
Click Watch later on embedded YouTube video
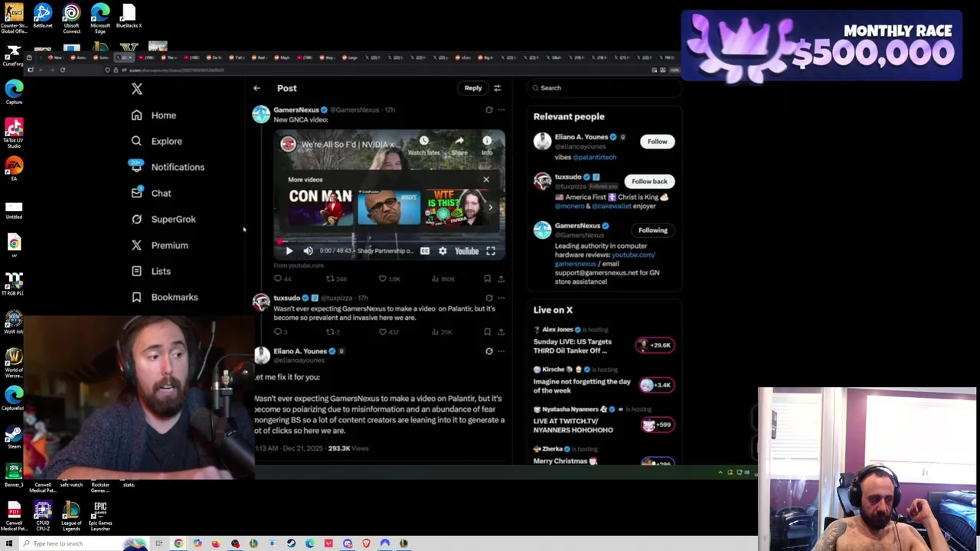click(423, 145)
